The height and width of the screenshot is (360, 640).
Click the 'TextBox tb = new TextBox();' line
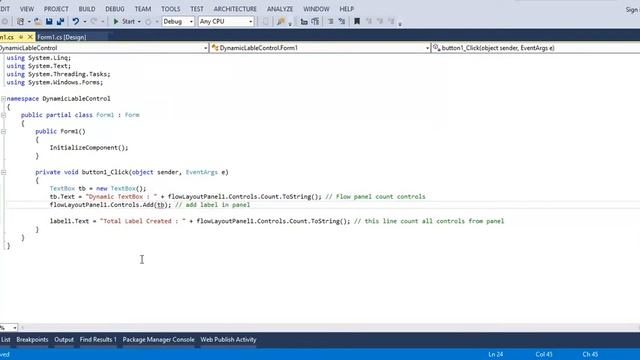coord(98,189)
